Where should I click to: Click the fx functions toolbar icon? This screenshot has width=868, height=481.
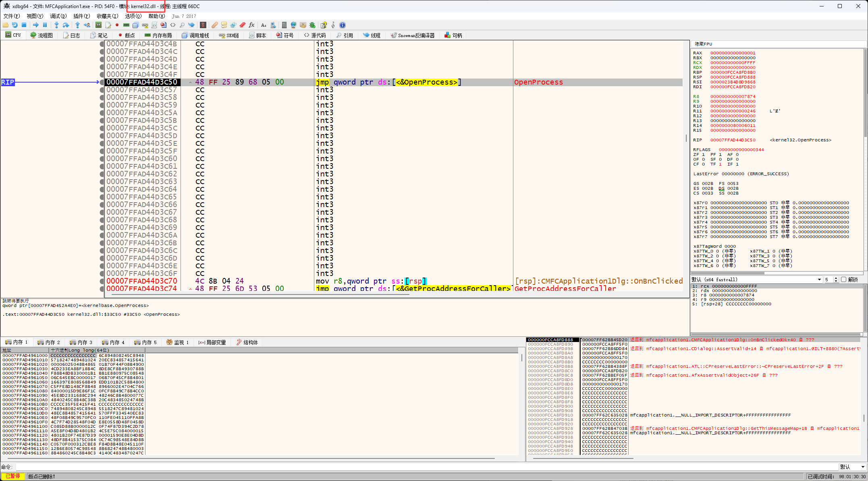(252, 25)
